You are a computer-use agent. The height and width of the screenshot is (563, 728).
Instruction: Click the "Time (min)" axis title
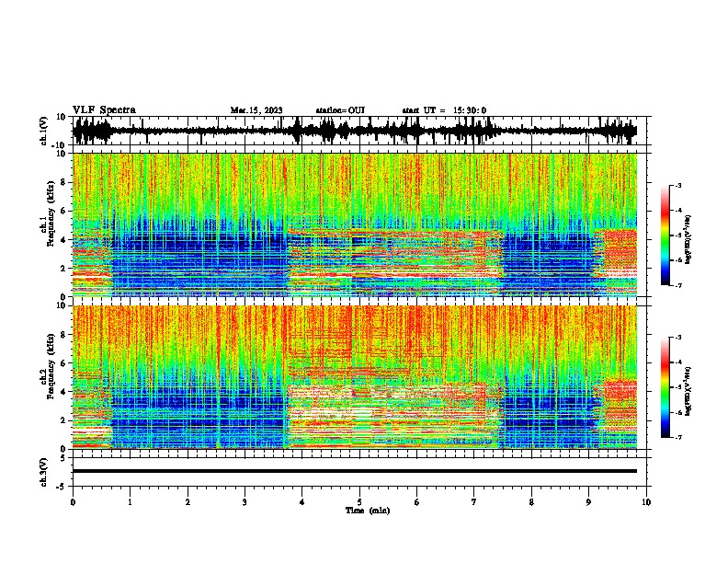coord(368,511)
